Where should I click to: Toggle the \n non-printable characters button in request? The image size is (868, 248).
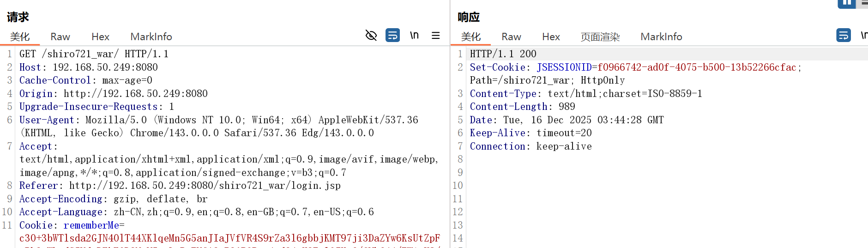tap(414, 36)
